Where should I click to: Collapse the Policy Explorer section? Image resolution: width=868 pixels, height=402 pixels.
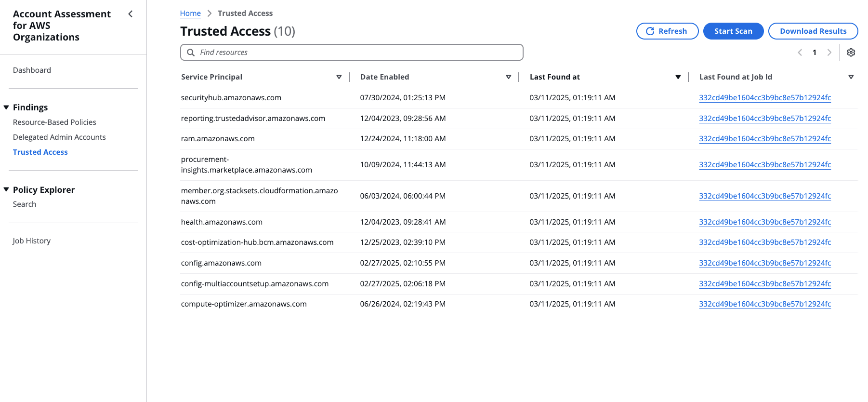[6, 189]
